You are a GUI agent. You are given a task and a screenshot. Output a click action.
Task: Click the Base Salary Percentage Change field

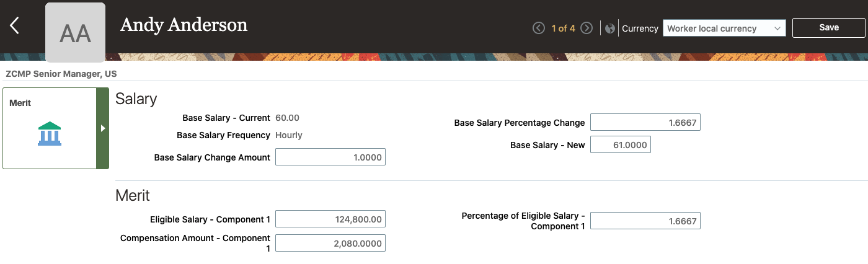pos(645,123)
